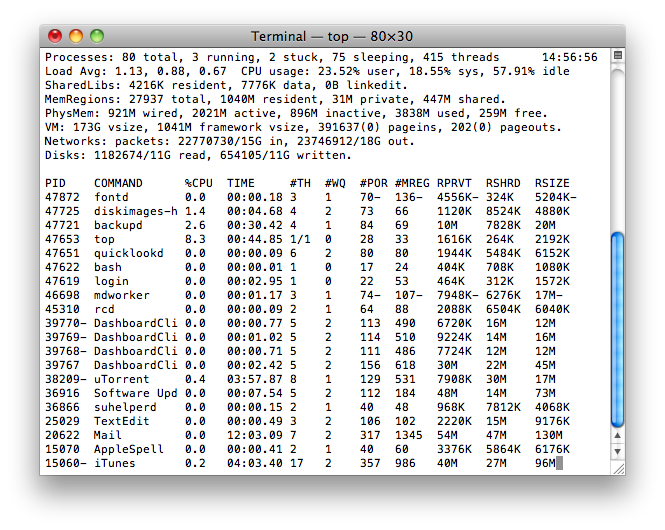
Task: Click PID 39767 of the DashboardCli row
Action: tap(62, 365)
